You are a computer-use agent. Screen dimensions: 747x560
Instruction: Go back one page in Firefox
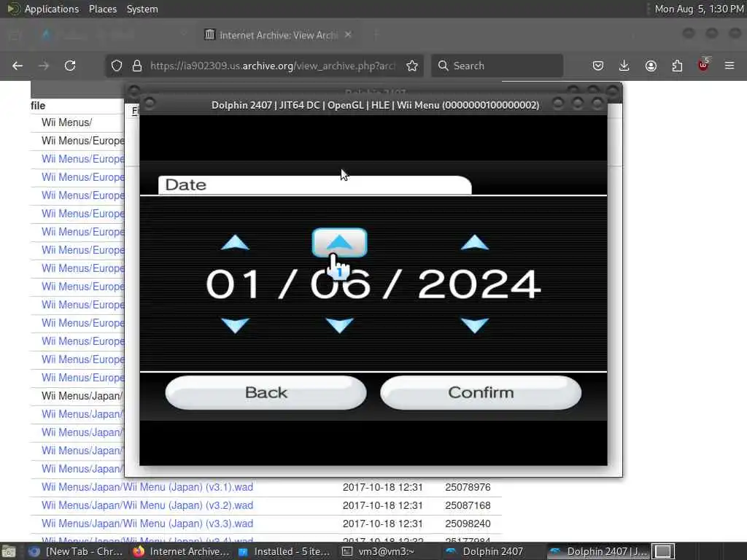click(18, 66)
